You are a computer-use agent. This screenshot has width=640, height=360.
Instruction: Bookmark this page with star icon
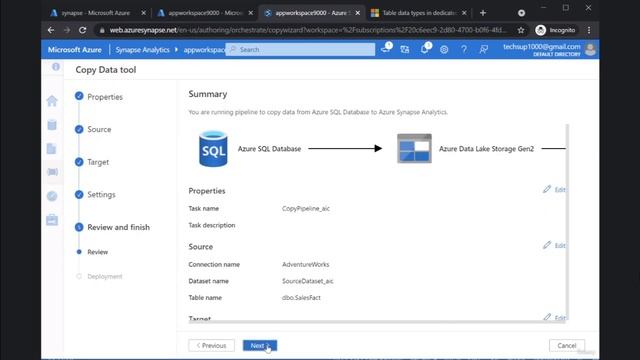(x=521, y=30)
